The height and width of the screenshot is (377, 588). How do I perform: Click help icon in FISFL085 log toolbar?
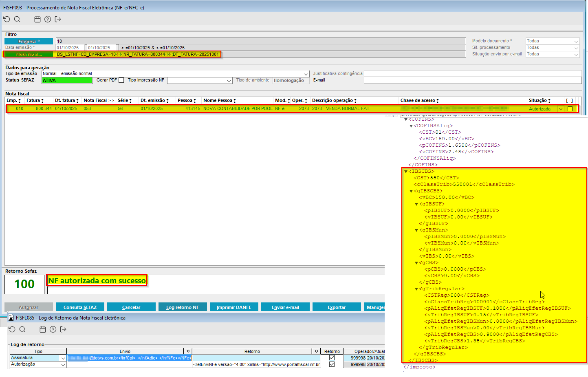pyautogui.click(x=53, y=329)
